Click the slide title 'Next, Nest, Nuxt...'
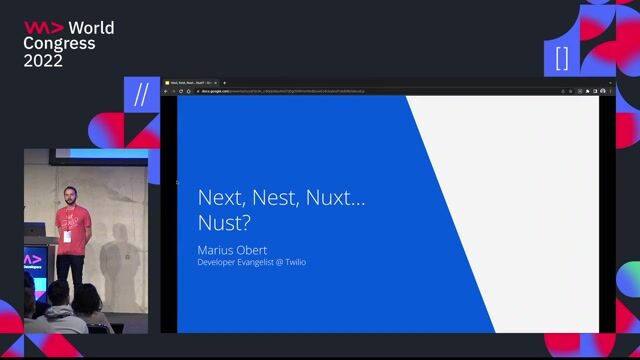 281,198
